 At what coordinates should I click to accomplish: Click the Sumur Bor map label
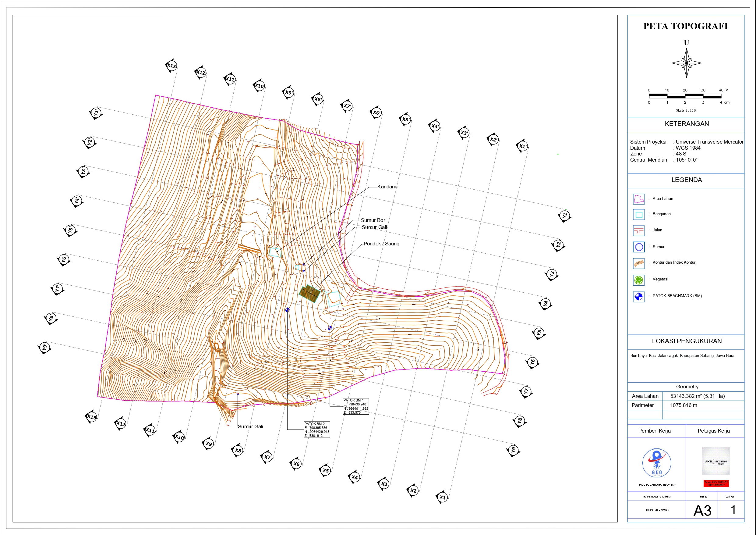point(373,220)
